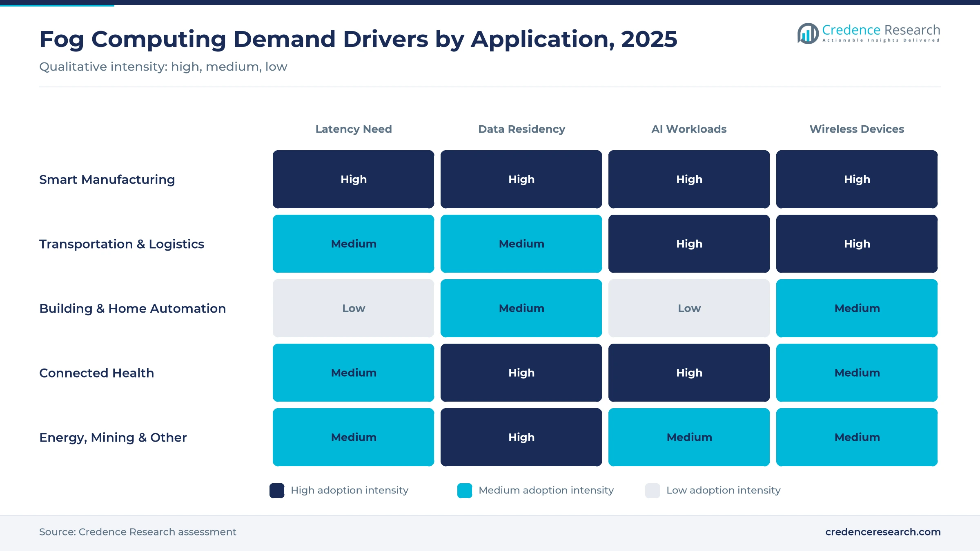Click Connected Health Wireless Devices Medium cell
The image size is (980, 551).
[x=857, y=373]
